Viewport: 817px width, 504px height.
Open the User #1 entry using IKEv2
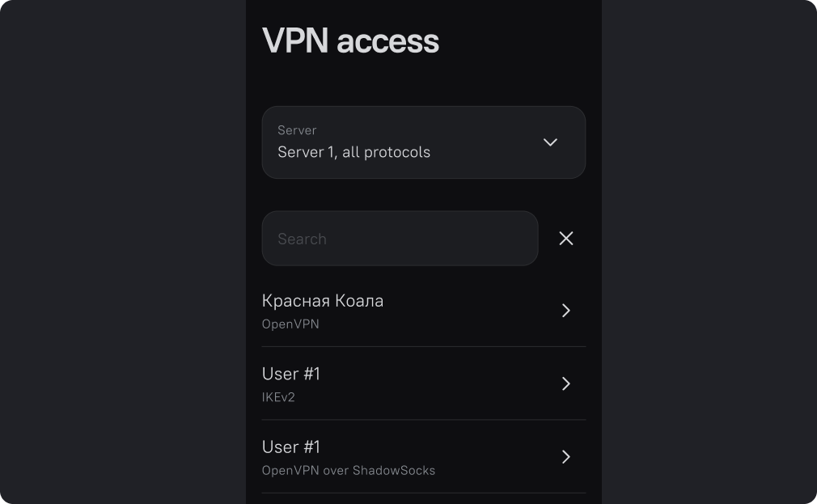pyautogui.click(x=291, y=374)
